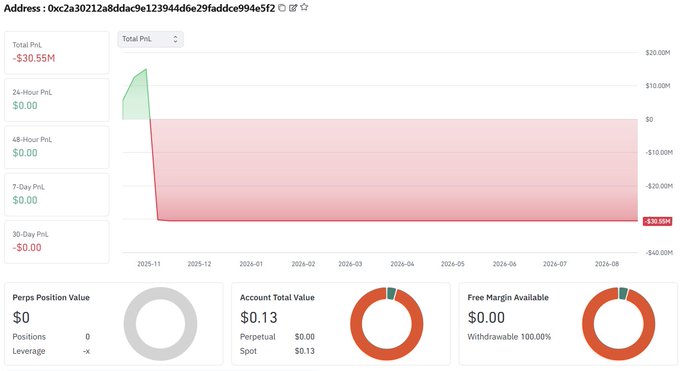
Task: Click the $10.00M y-axis label
Action: pos(657,86)
